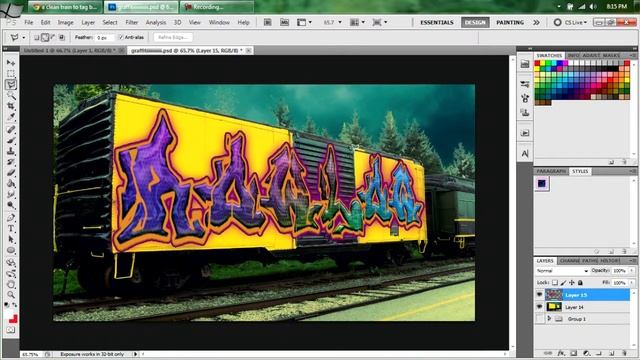This screenshot has width=640, height=360.
Task: Click the delete layer trash icon
Action: click(624, 353)
